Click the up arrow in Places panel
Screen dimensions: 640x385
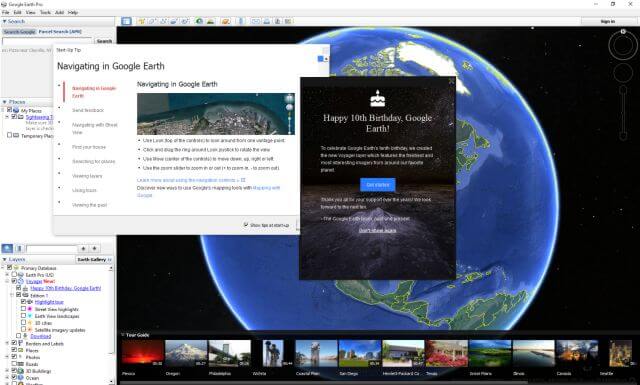pos(84,248)
